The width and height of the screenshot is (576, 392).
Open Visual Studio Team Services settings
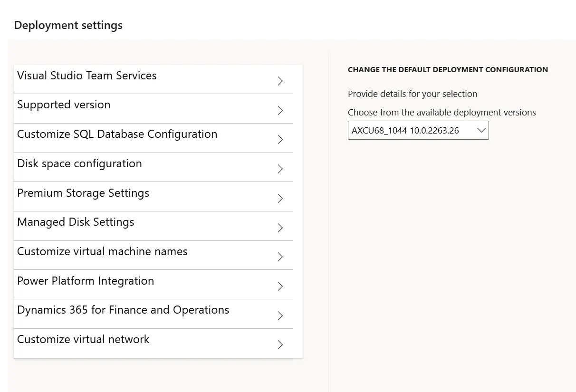click(153, 79)
